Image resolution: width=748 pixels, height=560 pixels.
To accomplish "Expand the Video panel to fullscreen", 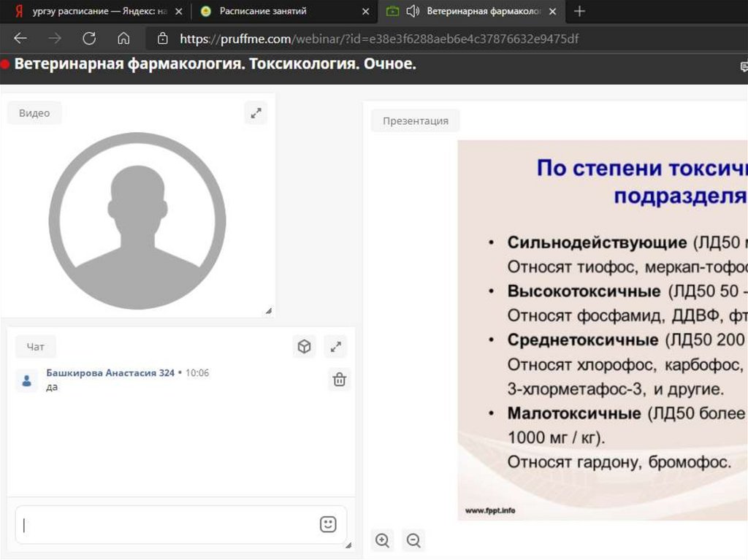I will [x=256, y=113].
